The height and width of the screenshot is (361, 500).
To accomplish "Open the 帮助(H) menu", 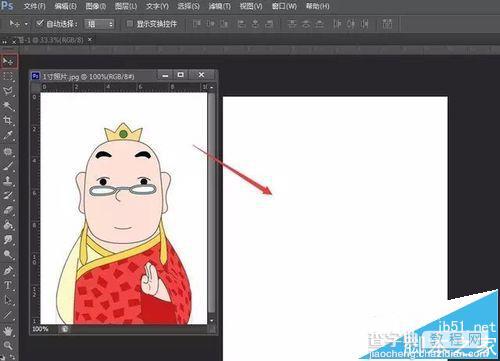I will 317,6.
